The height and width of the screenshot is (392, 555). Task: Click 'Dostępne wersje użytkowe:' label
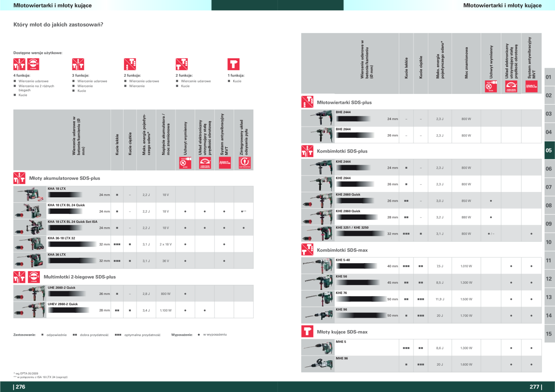tap(38, 53)
